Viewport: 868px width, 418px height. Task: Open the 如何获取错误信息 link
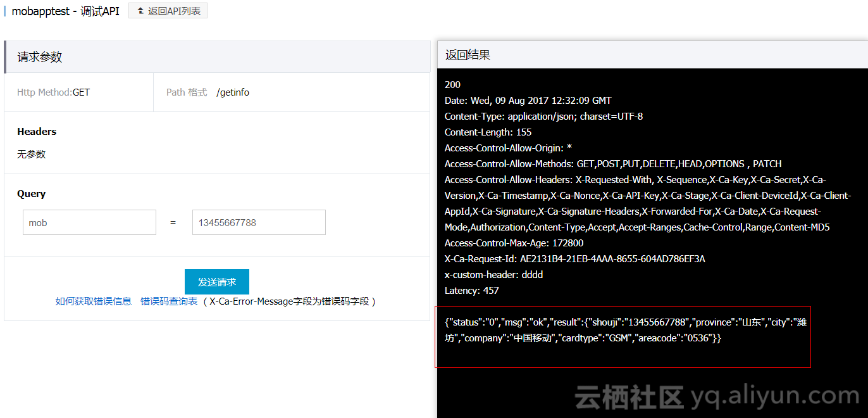pos(94,301)
